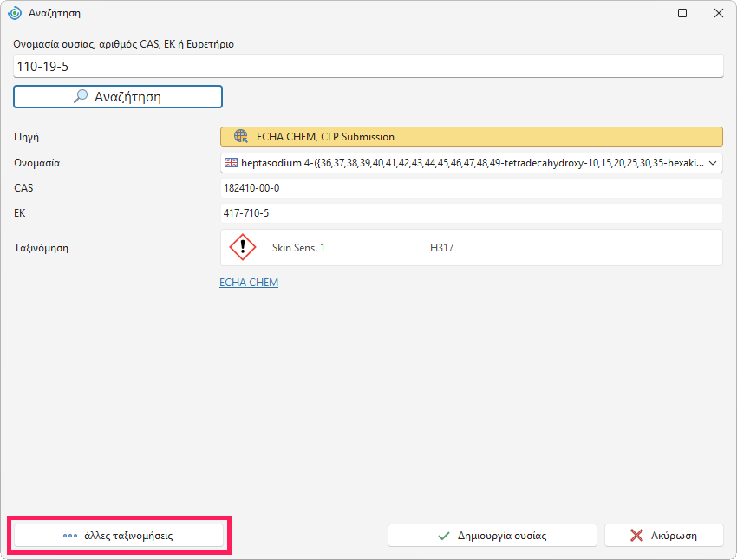Screen dimensions: 737x560
Task: Click the exclamation mark hazard pictogram
Action: (x=243, y=247)
